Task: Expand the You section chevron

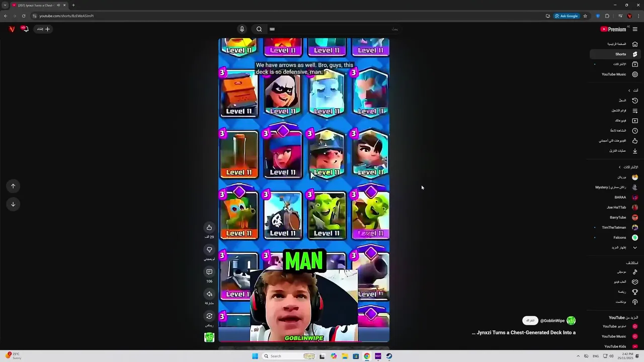Action: [629, 90]
